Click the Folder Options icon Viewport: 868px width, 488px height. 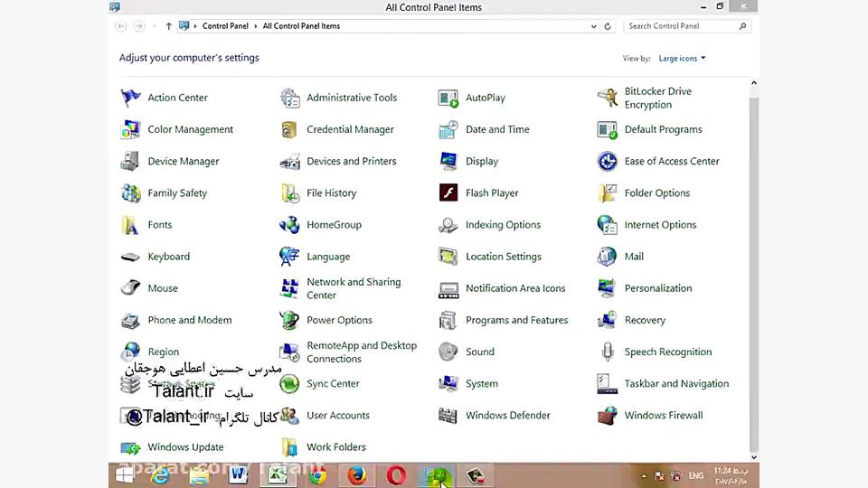(x=608, y=193)
